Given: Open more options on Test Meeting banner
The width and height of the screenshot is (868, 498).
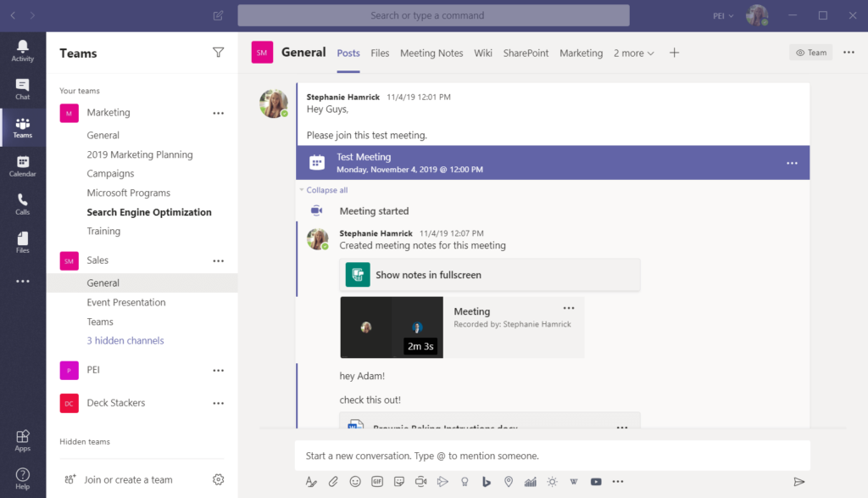Looking at the screenshot, I should (793, 163).
